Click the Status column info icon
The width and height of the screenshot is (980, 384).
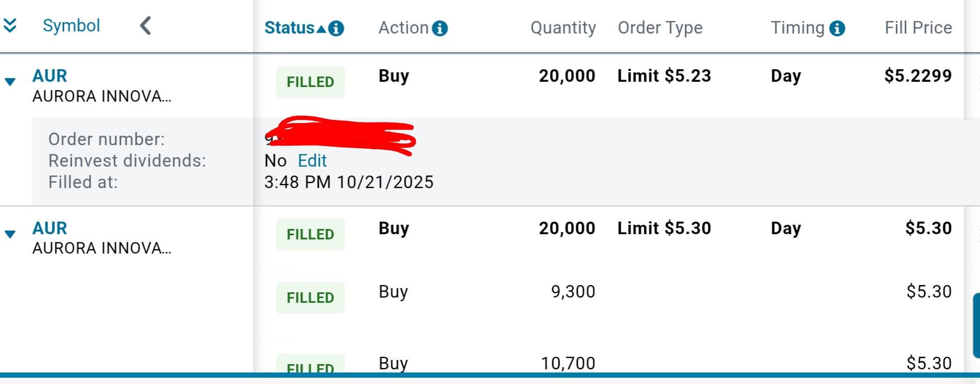point(336,28)
